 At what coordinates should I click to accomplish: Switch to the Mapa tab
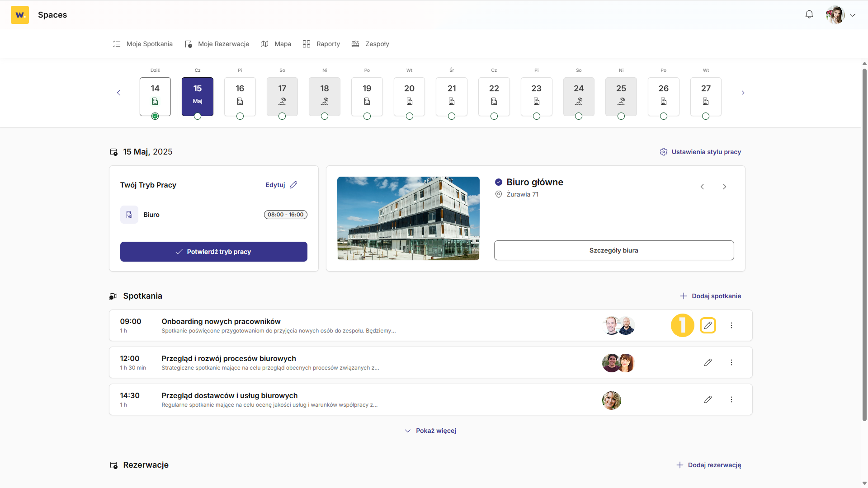276,44
